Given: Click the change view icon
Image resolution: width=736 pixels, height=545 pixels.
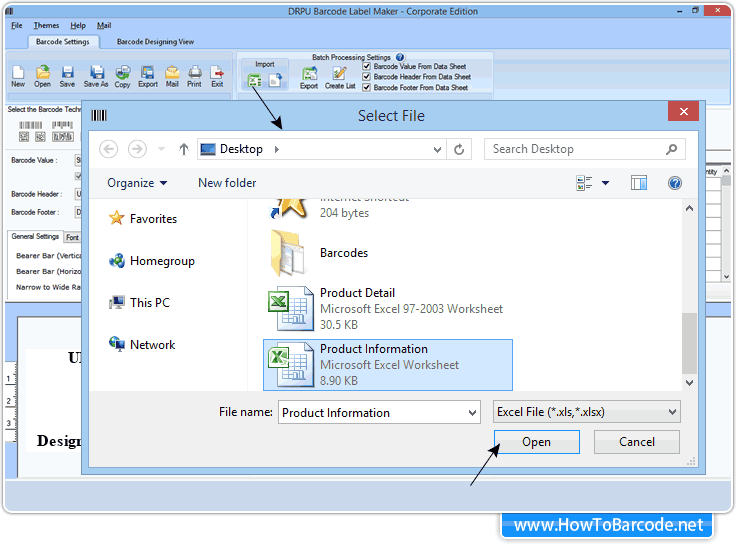Looking at the screenshot, I should click(x=584, y=183).
